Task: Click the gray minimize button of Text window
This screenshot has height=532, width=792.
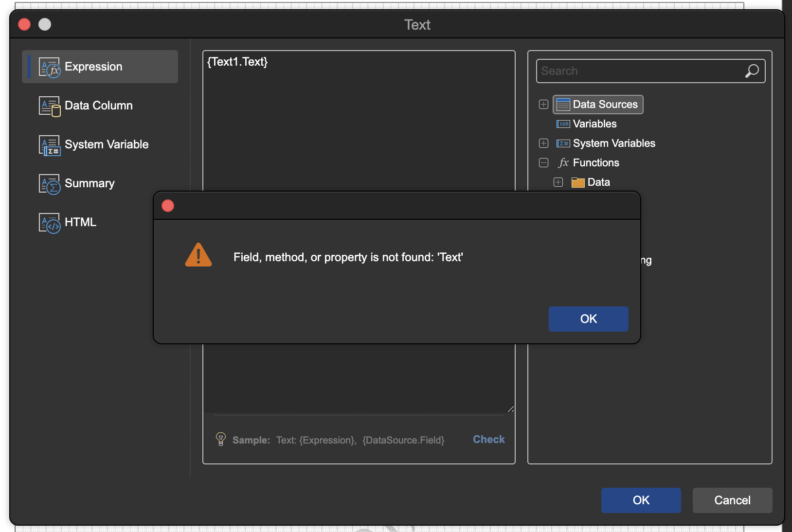Action: pyautogui.click(x=45, y=24)
